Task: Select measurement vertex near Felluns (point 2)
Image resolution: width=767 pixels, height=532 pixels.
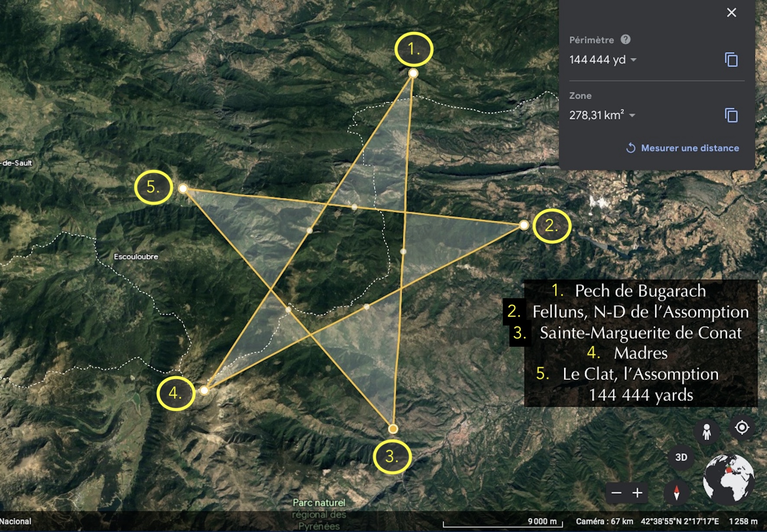Action: point(524,225)
